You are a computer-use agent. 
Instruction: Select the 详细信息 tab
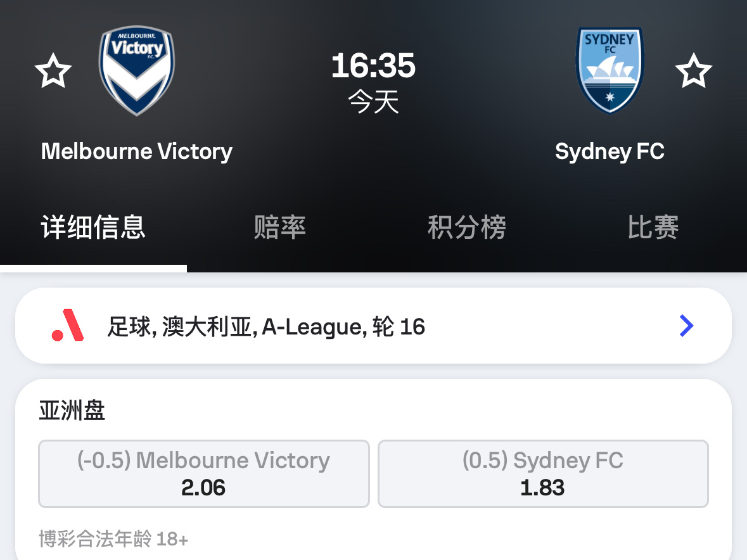(93, 227)
